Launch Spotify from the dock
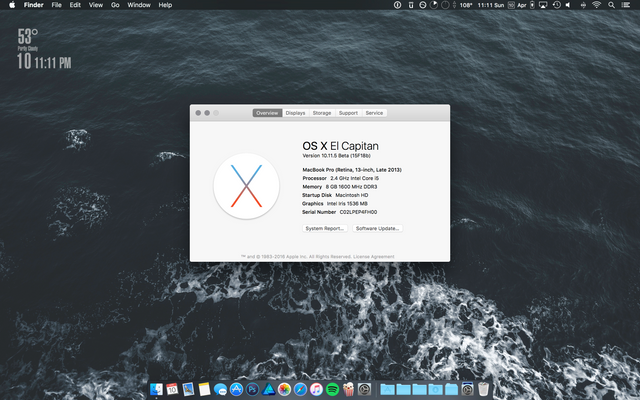The height and width of the screenshot is (400, 640). (331, 388)
